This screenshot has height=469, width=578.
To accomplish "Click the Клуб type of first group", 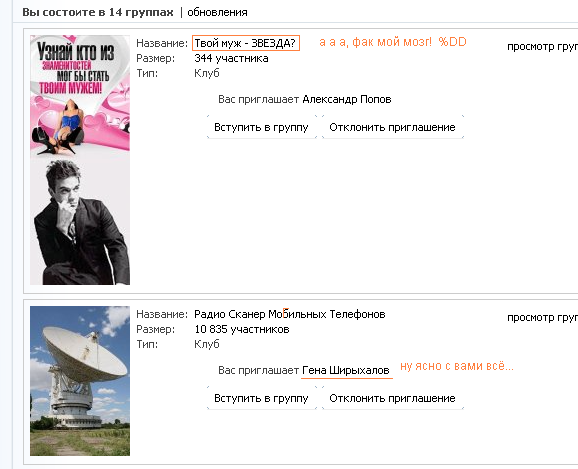I will click(207, 73).
